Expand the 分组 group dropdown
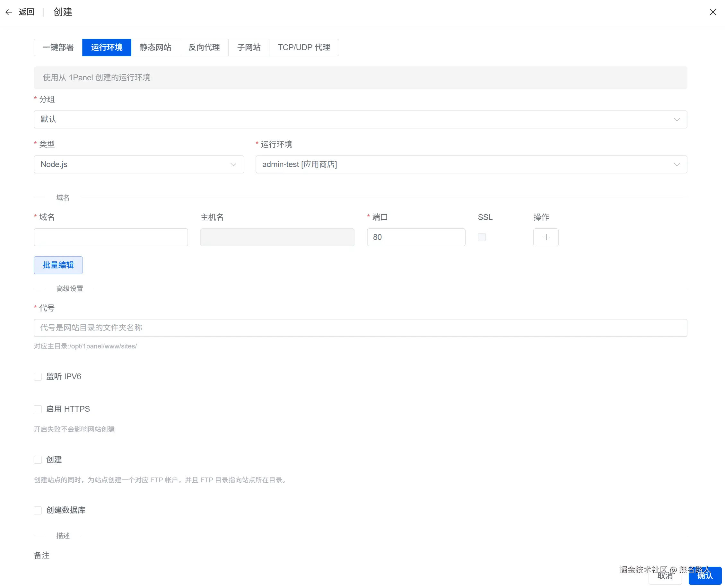Screen dimensions: 725x588 (x=360, y=119)
